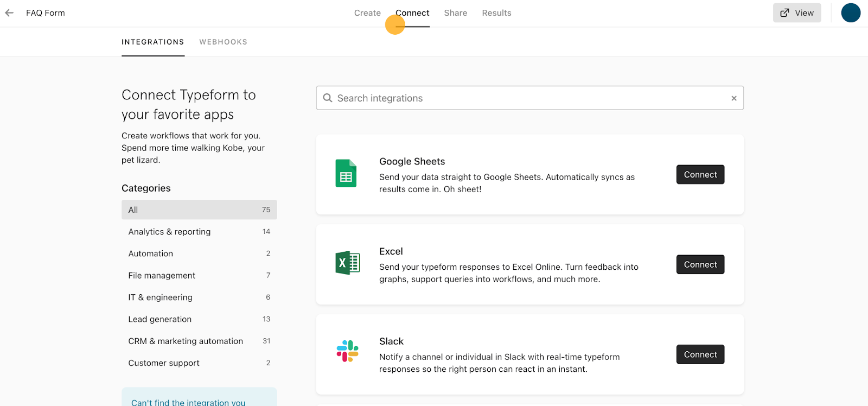The image size is (868, 406).
Task: Click the Google Sheets heading
Action: tap(412, 161)
